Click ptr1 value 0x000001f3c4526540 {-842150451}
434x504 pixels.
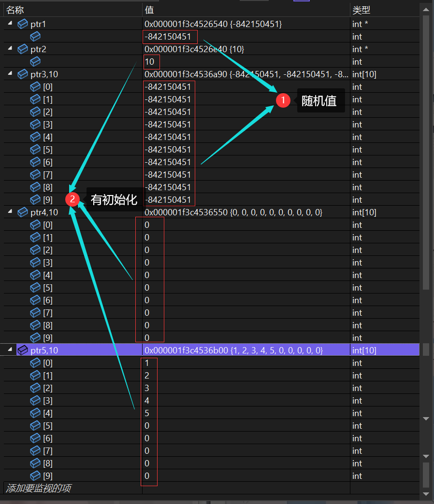coord(213,24)
